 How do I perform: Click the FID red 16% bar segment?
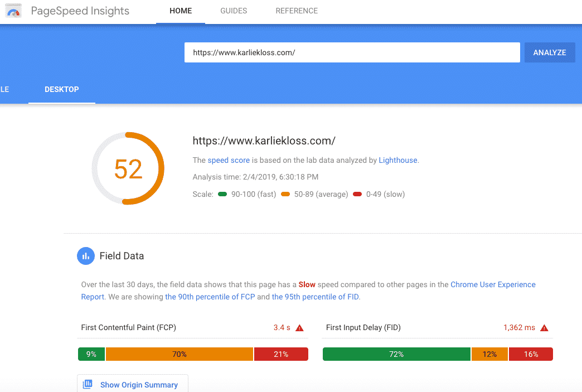pyautogui.click(x=531, y=354)
